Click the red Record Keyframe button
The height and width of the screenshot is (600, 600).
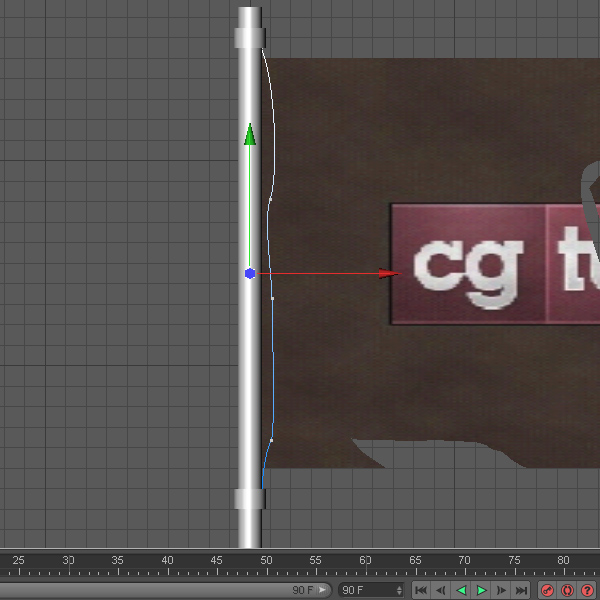[x=548, y=590]
